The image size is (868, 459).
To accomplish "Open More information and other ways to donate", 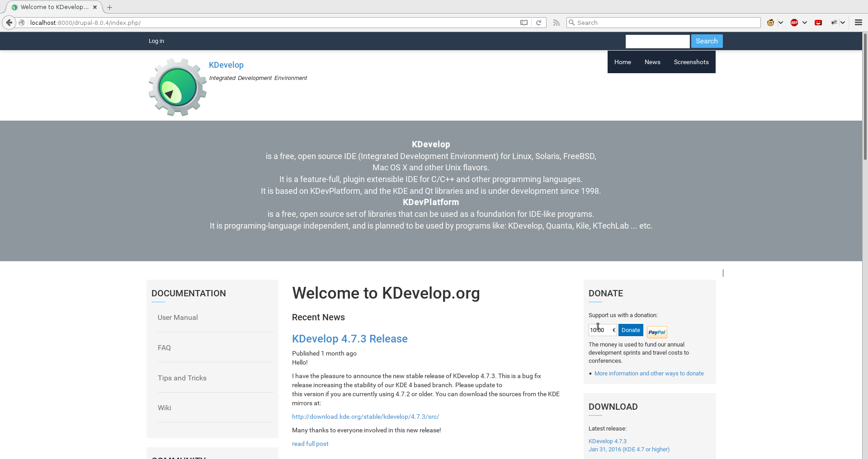I will click(649, 374).
